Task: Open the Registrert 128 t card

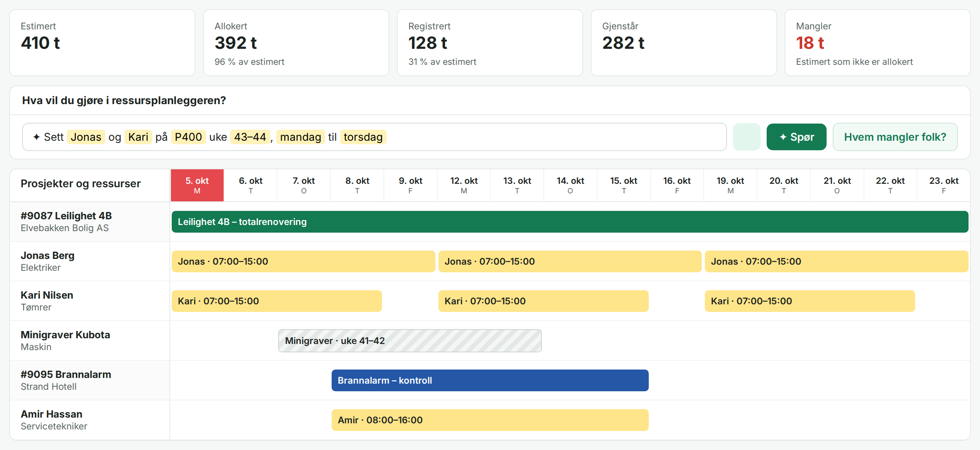Action: coord(490,43)
